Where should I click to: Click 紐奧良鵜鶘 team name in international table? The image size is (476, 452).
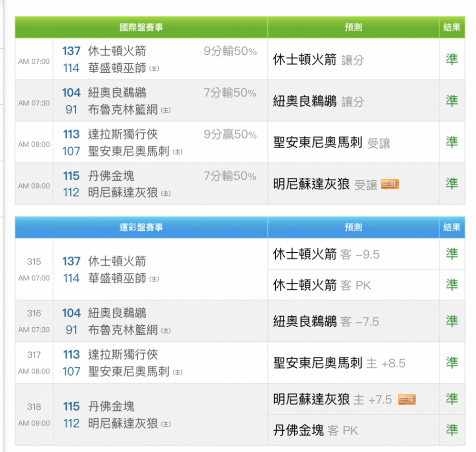tap(117, 92)
